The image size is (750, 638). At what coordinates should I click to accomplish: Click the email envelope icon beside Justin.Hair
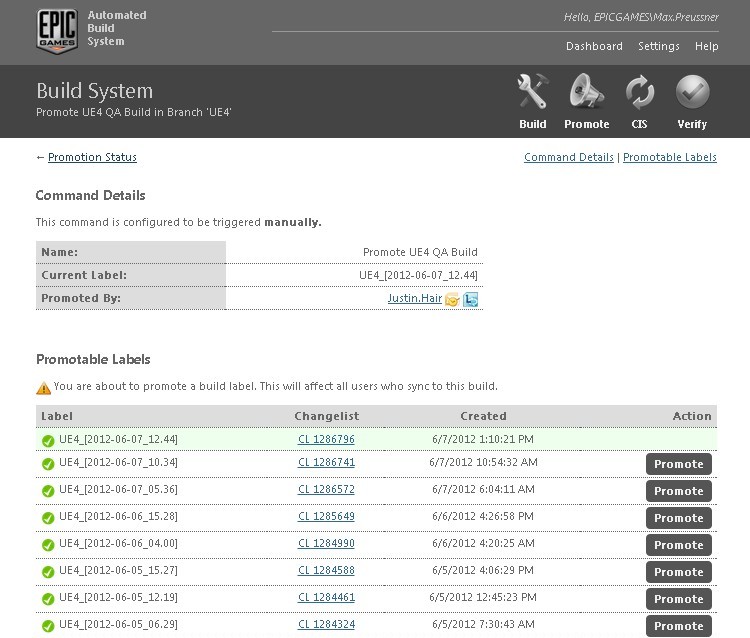tap(452, 299)
